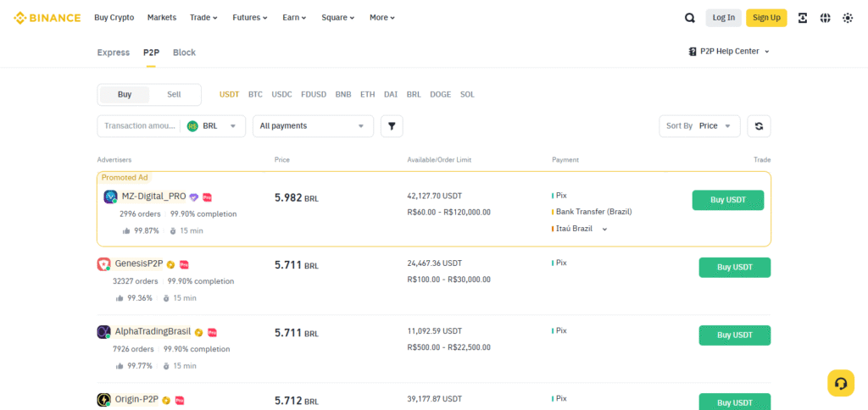Click the thumbs-up icon under AlphaTradingBrasil
Image resolution: width=868 pixels, height=410 pixels.
[x=120, y=366]
